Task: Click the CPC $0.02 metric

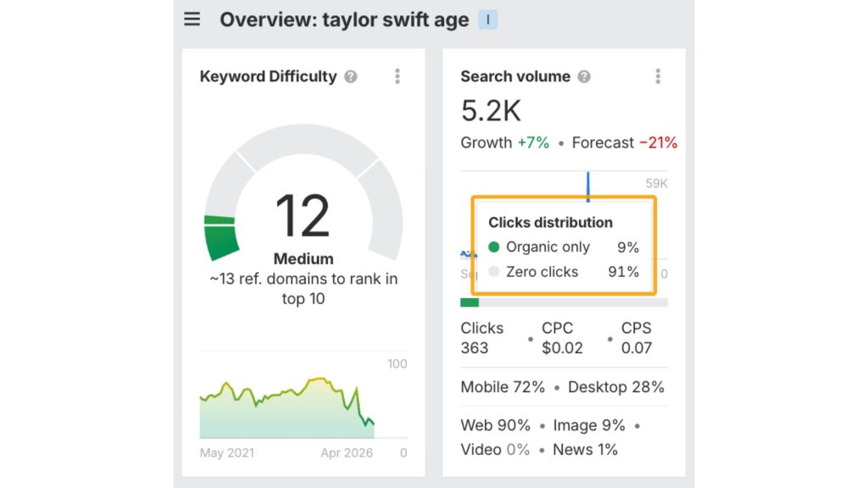Action: (x=563, y=338)
